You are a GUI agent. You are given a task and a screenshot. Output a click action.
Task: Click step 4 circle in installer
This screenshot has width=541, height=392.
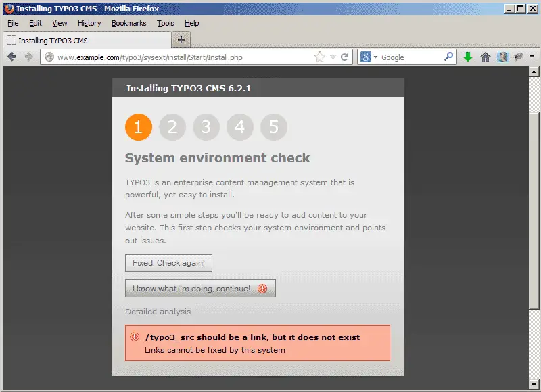pos(240,127)
